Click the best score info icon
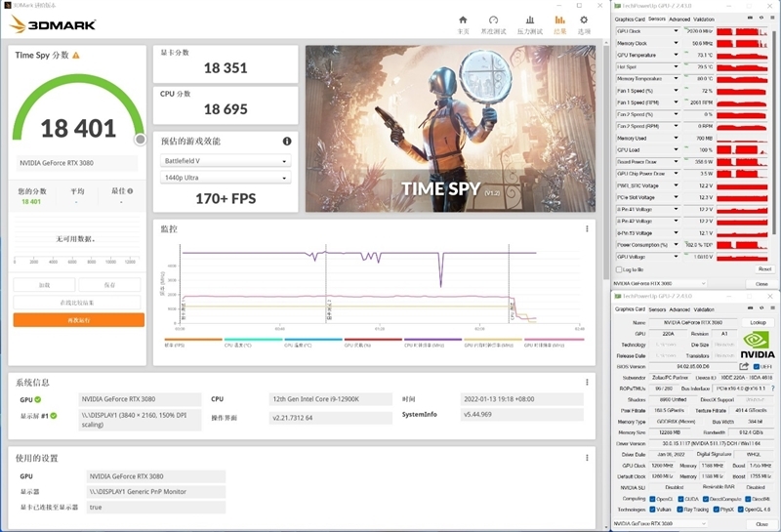The image size is (781, 532). (x=130, y=190)
